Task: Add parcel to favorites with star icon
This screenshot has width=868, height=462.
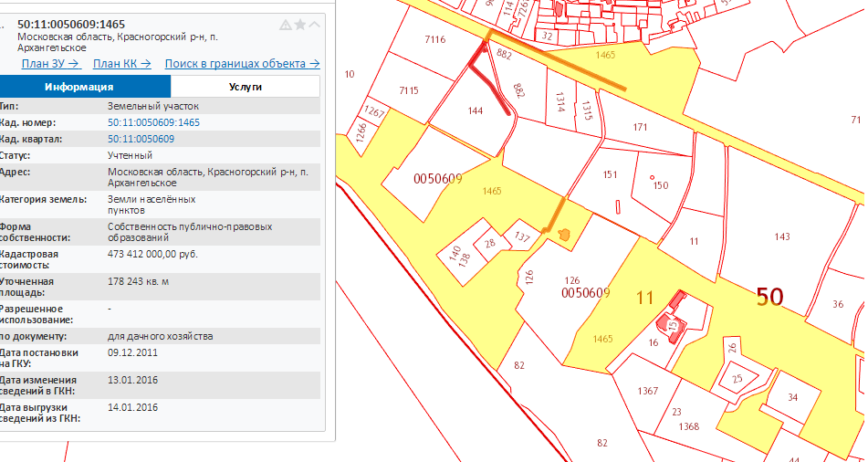Action: coord(299,25)
